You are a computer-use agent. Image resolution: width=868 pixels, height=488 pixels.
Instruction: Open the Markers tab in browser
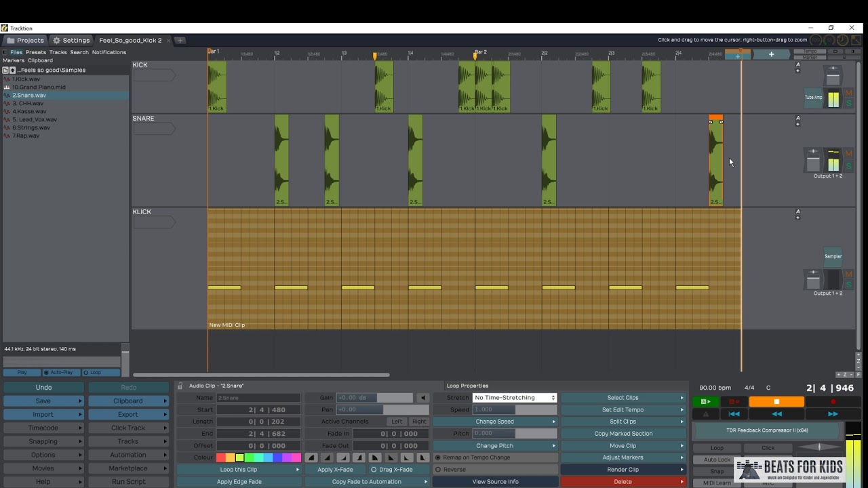coord(14,60)
